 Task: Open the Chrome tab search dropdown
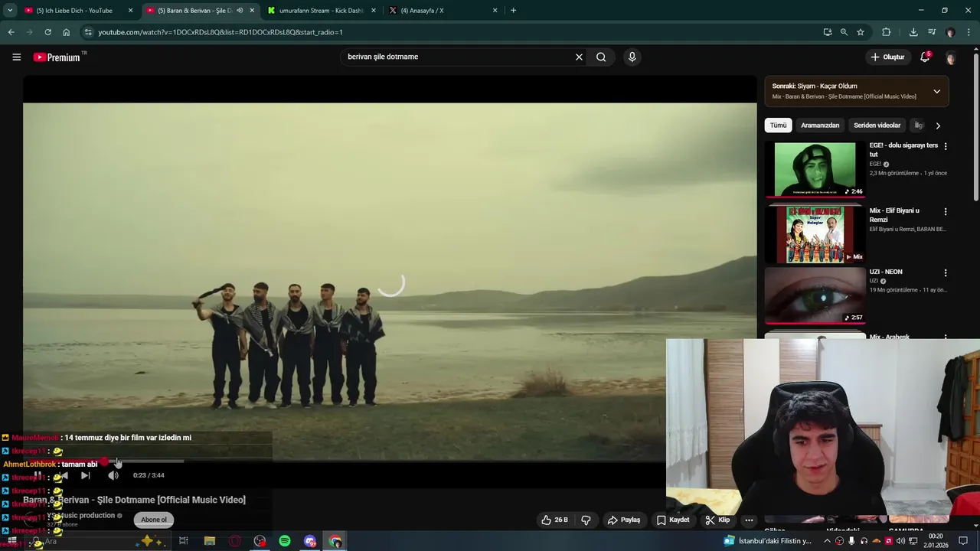click(10, 10)
